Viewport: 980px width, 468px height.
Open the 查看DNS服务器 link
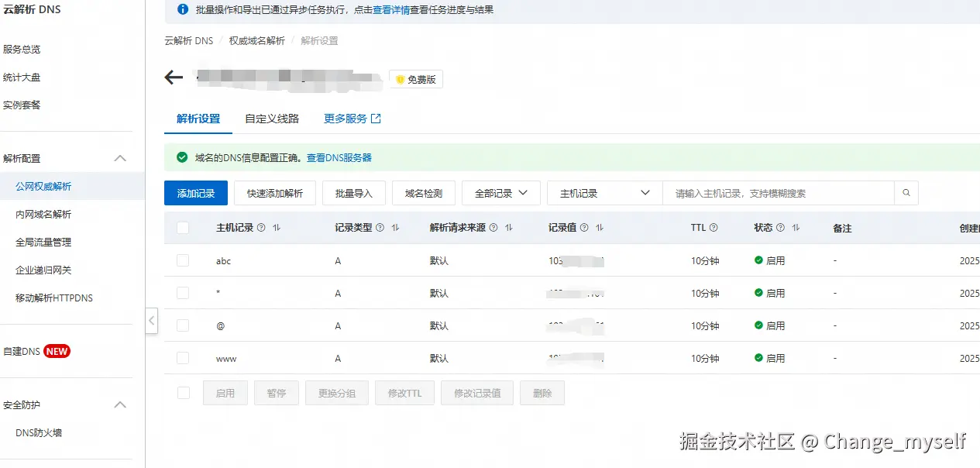pos(339,157)
